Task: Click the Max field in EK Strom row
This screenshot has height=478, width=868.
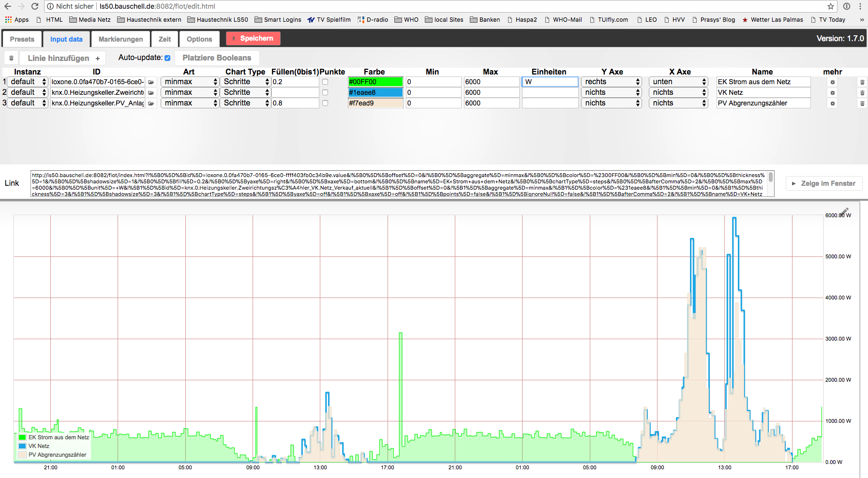Action: pyautogui.click(x=492, y=82)
